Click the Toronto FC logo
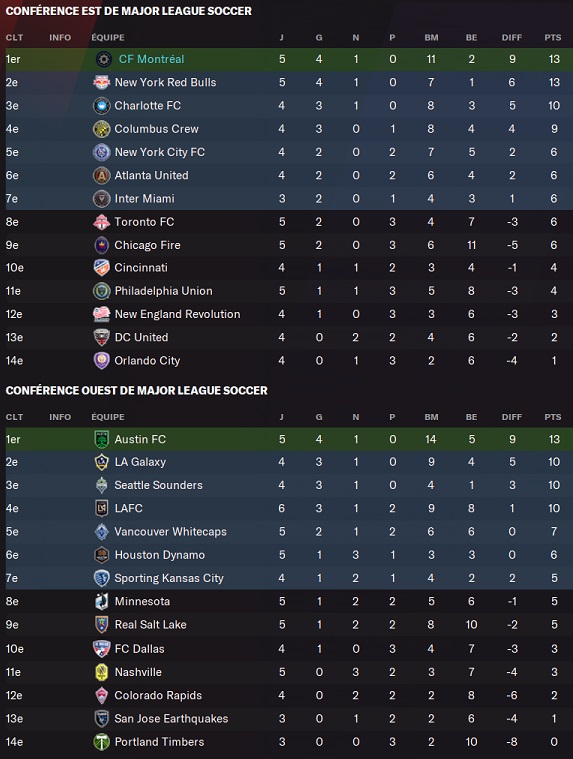The height and width of the screenshot is (759, 573). [102, 222]
